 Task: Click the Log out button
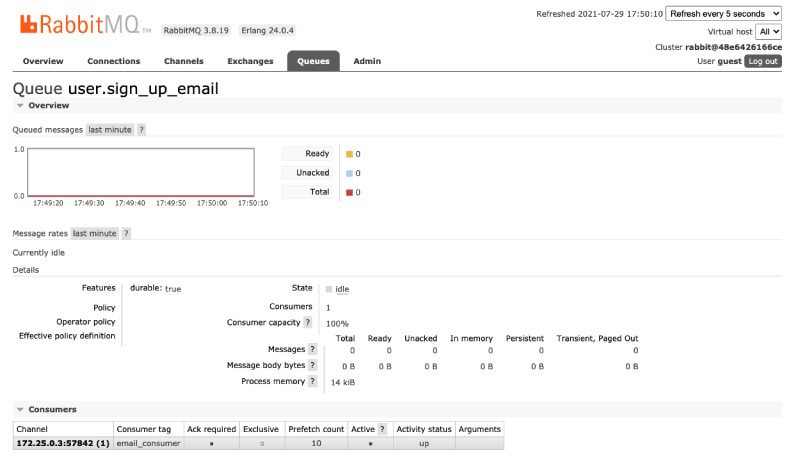click(x=763, y=61)
